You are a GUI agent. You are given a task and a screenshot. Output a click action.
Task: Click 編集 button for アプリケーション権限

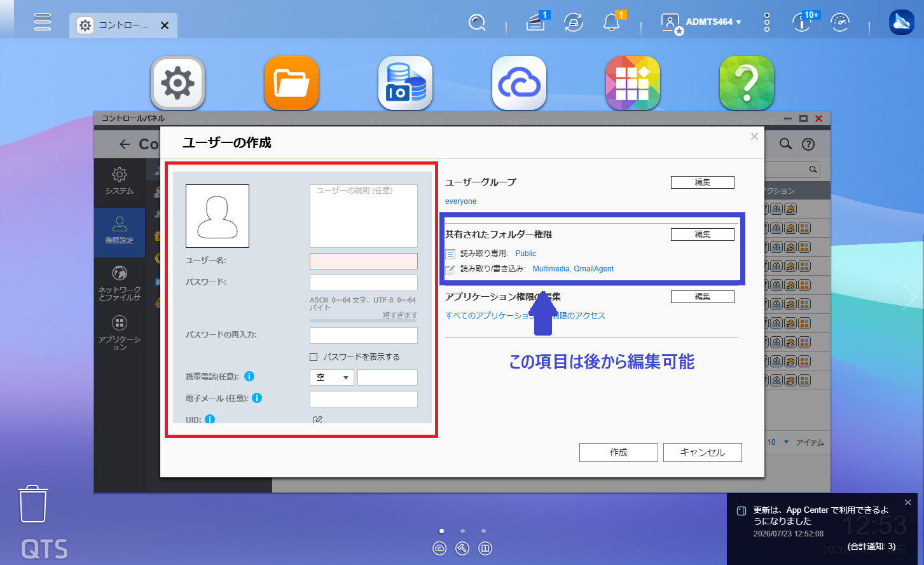(703, 297)
